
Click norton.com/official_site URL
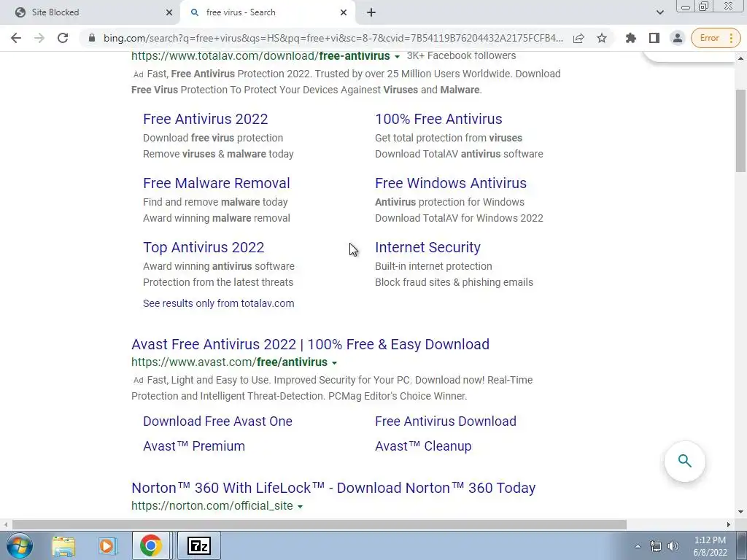click(x=212, y=506)
